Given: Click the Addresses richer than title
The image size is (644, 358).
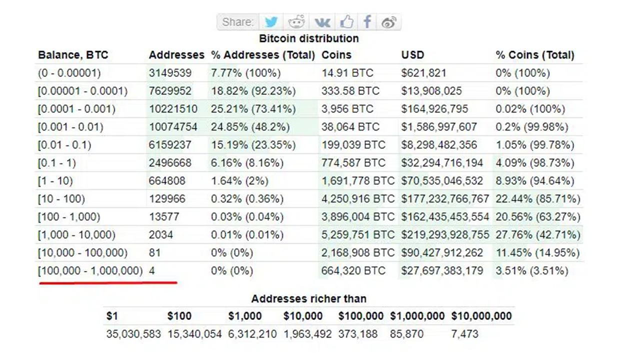Looking at the screenshot, I should [x=309, y=299].
